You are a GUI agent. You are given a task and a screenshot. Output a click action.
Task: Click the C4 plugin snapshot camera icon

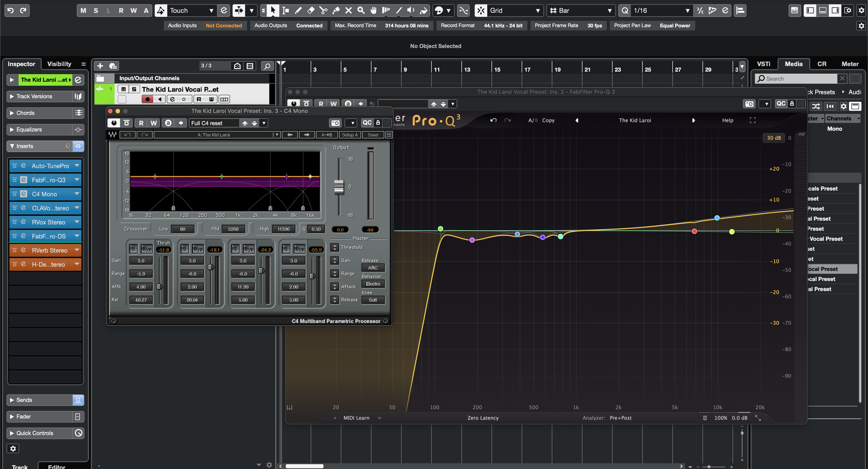click(335, 123)
